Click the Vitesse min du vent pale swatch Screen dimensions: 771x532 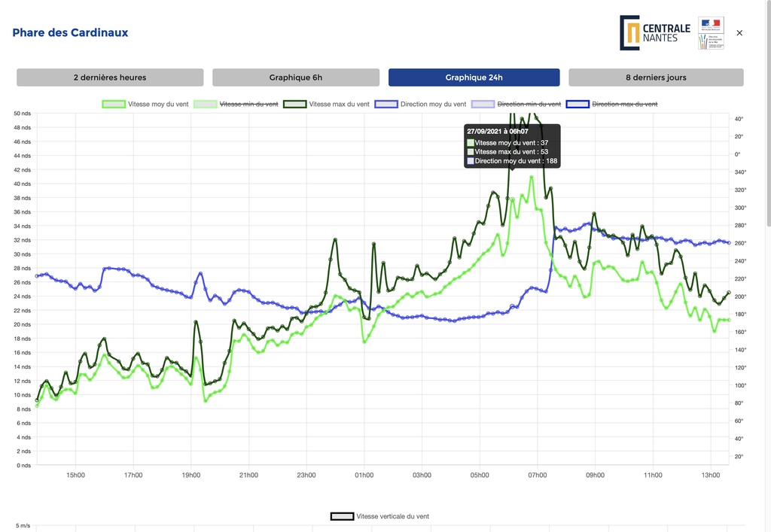[205, 104]
